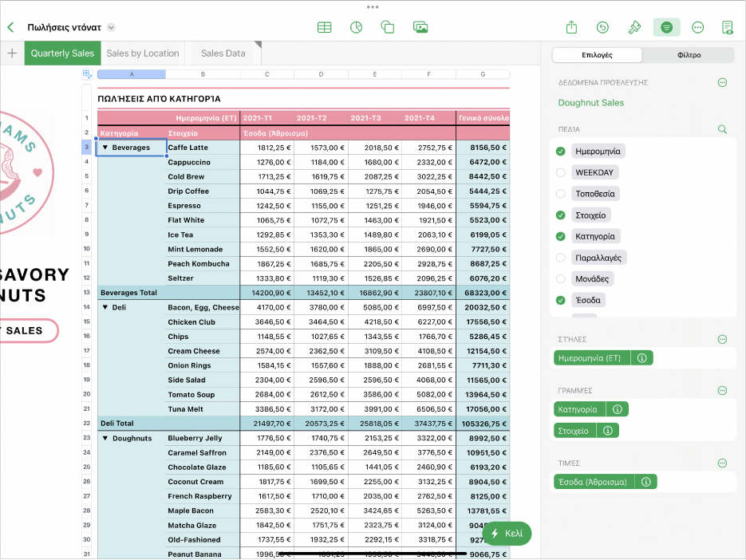
Task: Add a new sheet with plus button
Action: (x=12, y=53)
